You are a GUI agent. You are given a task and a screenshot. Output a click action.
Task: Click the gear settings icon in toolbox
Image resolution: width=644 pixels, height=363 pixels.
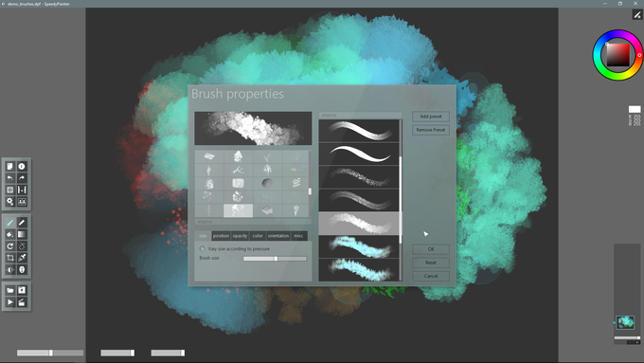tap(9, 202)
